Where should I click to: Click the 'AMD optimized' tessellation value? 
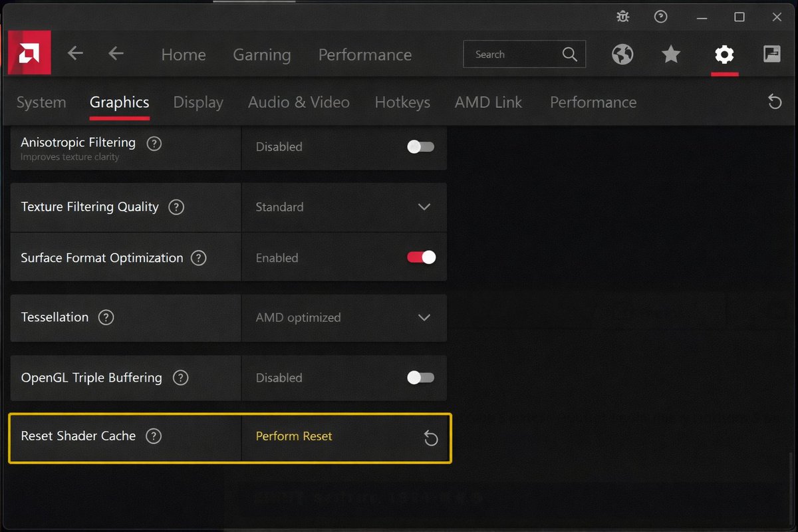click(x=298, y=317)
